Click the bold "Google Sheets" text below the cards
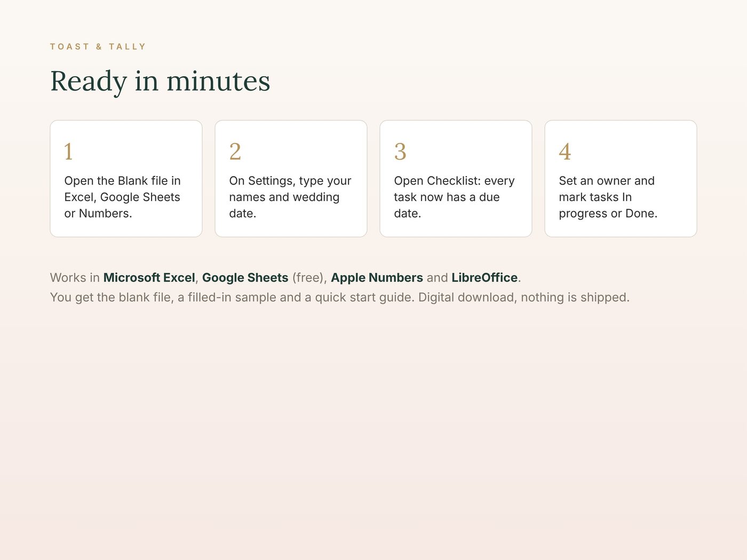 point(245,278)
